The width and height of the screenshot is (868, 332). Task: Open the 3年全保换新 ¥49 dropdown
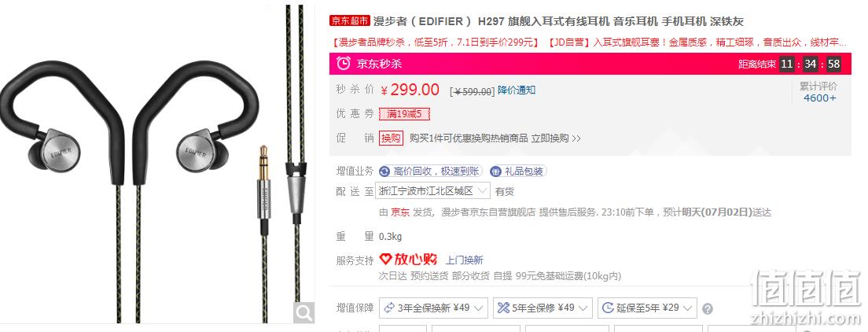tap(433, 308)
